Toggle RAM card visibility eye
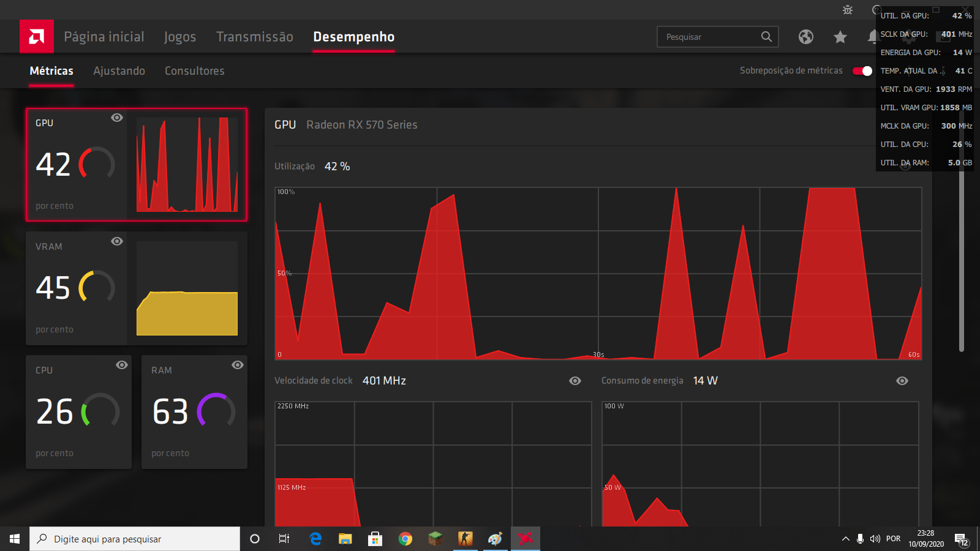 coord(238,365)
